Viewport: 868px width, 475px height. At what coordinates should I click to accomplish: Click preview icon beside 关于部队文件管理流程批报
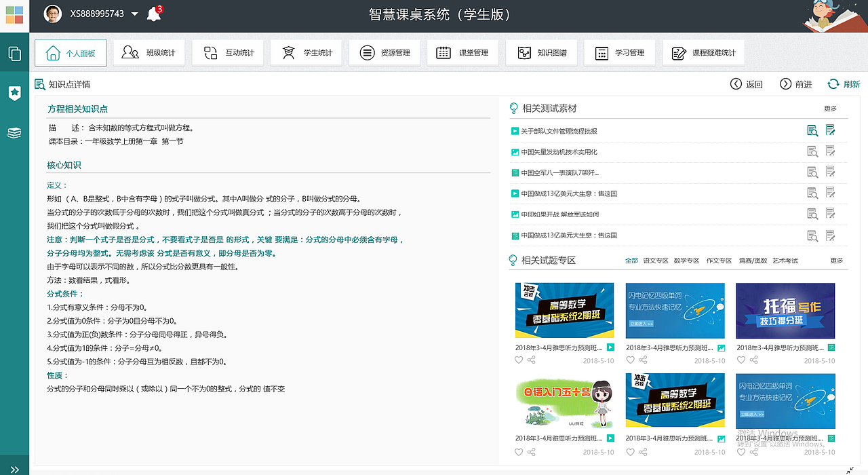[x=813, y=130]
